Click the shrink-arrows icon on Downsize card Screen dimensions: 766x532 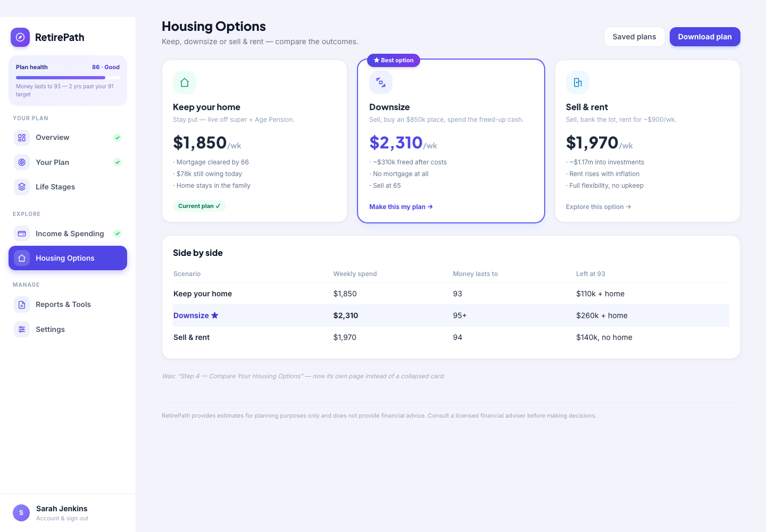(x=381, y=82)
